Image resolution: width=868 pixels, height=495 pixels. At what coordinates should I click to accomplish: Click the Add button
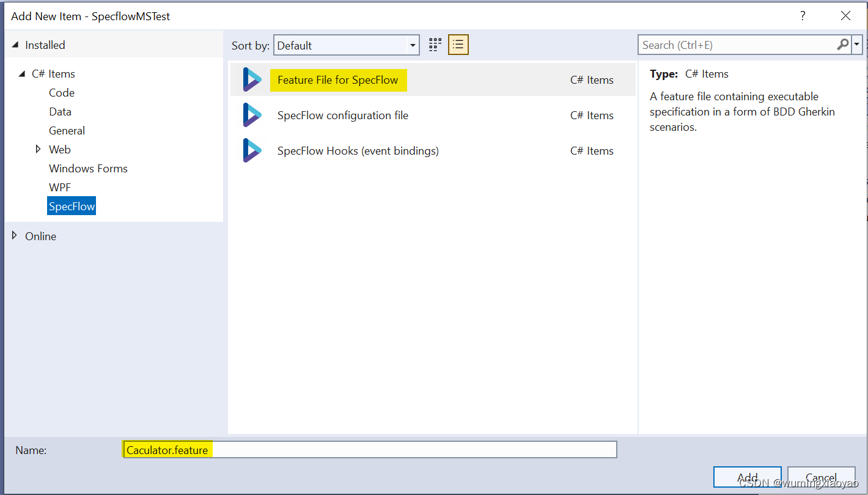click(747, 477)
